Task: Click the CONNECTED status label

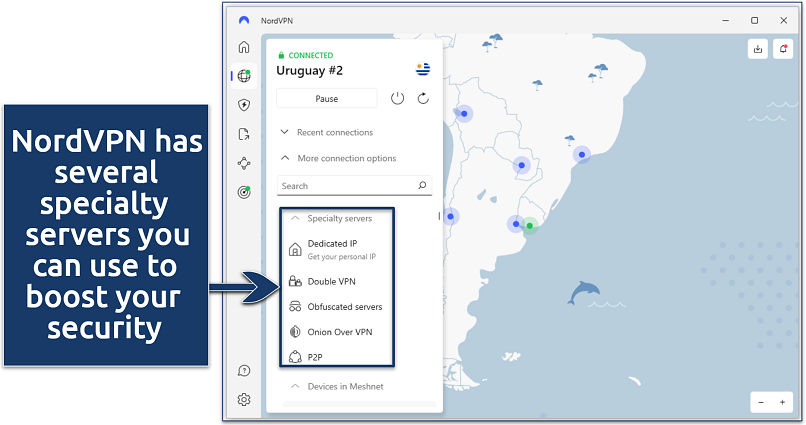Action: pyautogui.click(x=310, y=55)
